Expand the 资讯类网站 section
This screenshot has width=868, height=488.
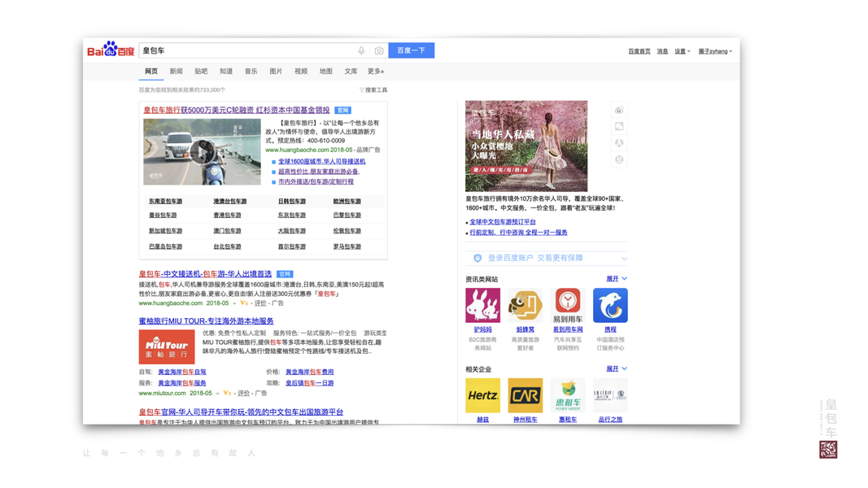tap(617, 279)
